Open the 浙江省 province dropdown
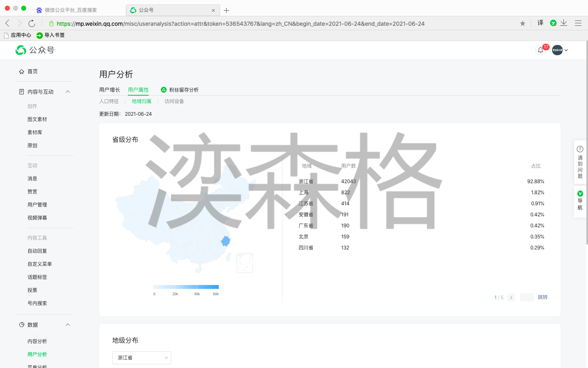588x368 pixels. point(141,358)
